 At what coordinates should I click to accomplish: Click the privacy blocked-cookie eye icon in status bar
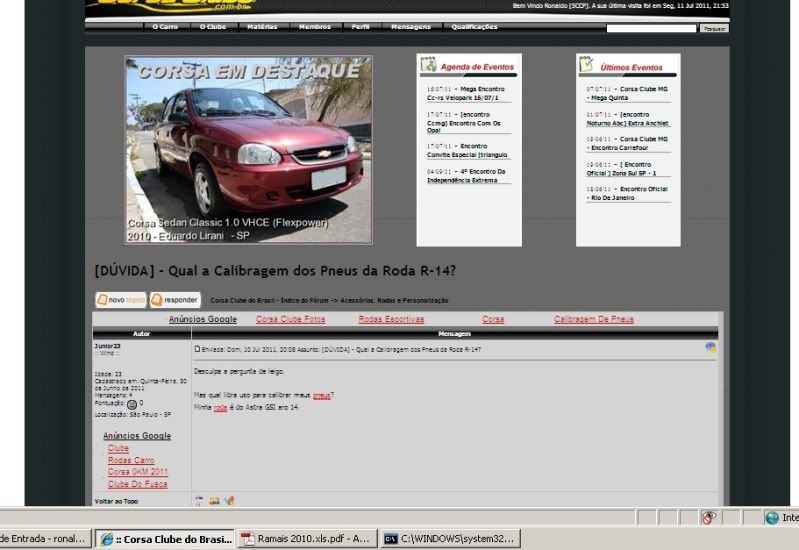pos(709,518)
